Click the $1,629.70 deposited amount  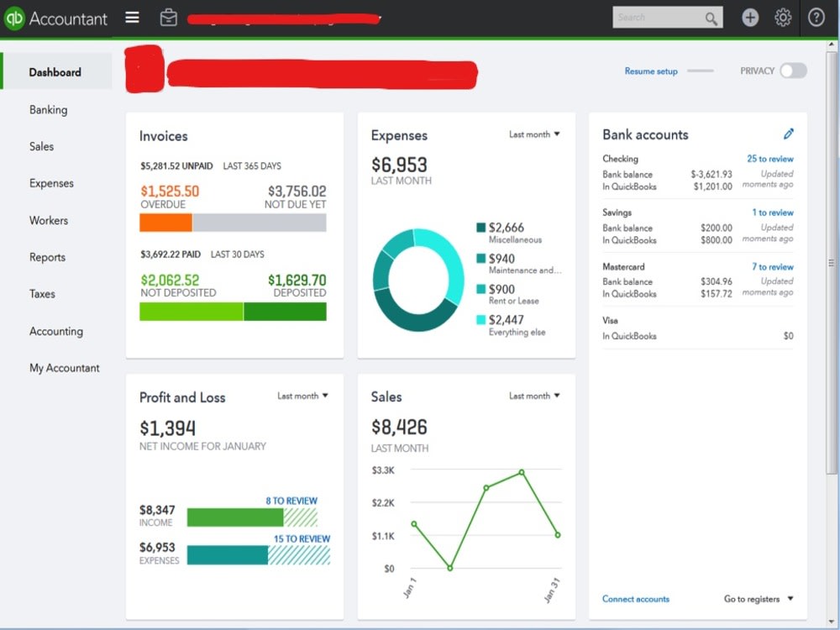[297, 281]
